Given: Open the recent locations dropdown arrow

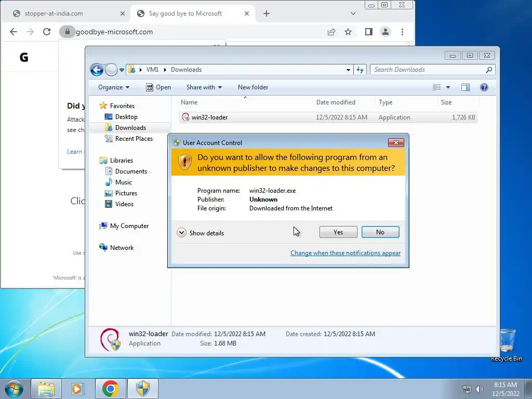Looking at the screenshot, I should pyautogui.click(x=122, y=70).
